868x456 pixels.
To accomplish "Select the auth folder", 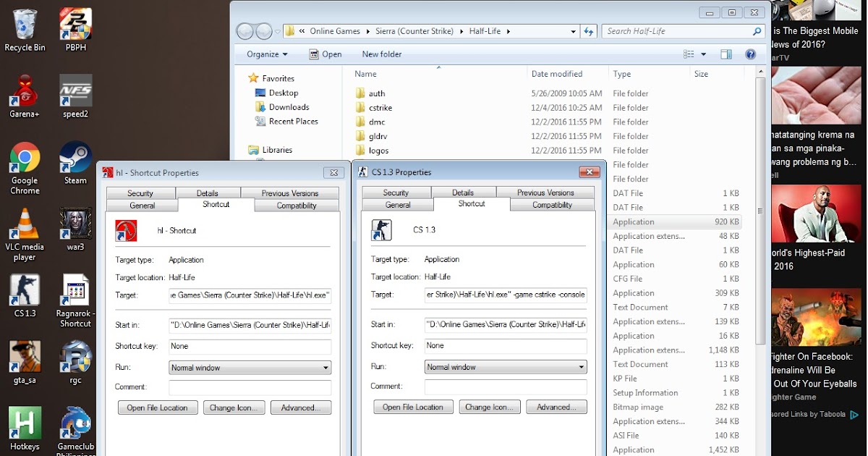I will tap(370, 93).
